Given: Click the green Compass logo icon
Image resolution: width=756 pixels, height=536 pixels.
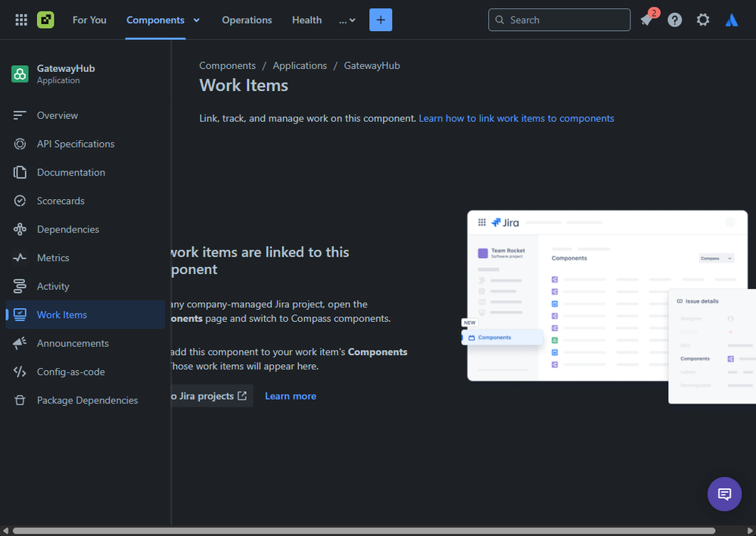Looking at the screenshot, I should pyautogui.click(x=46, y=20).
